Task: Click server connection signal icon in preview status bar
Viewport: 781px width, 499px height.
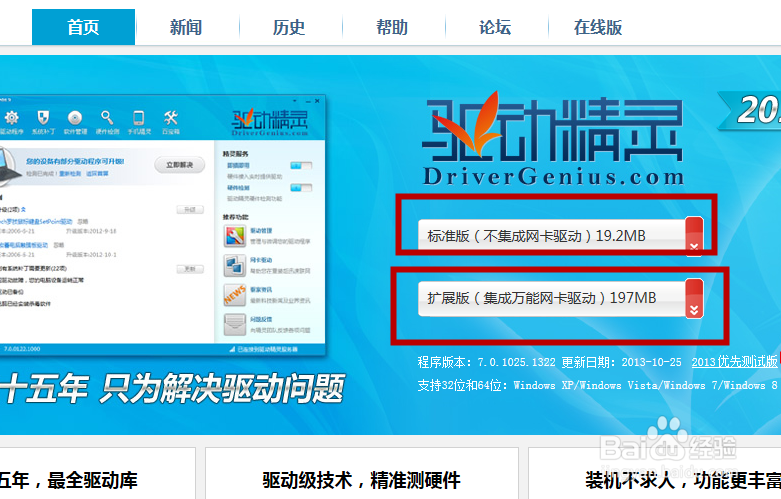Action: click(x=232, y=350)
